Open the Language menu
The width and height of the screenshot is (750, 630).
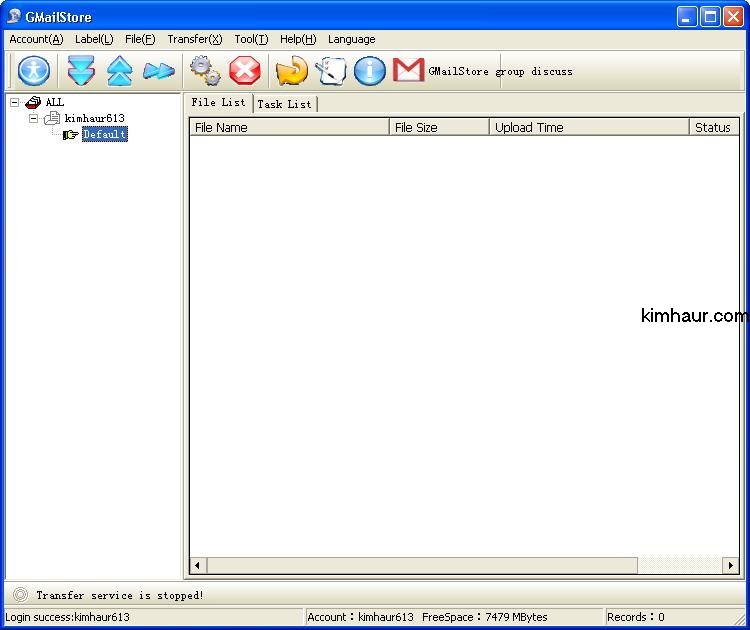pyautogui.click(x=351, y=39)
